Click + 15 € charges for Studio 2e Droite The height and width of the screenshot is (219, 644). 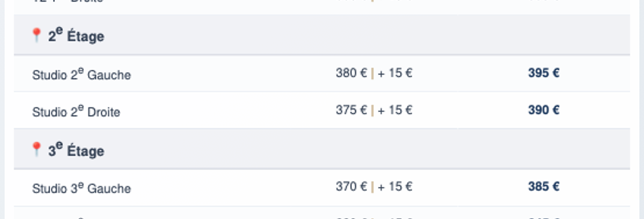[x=395, y=110]
